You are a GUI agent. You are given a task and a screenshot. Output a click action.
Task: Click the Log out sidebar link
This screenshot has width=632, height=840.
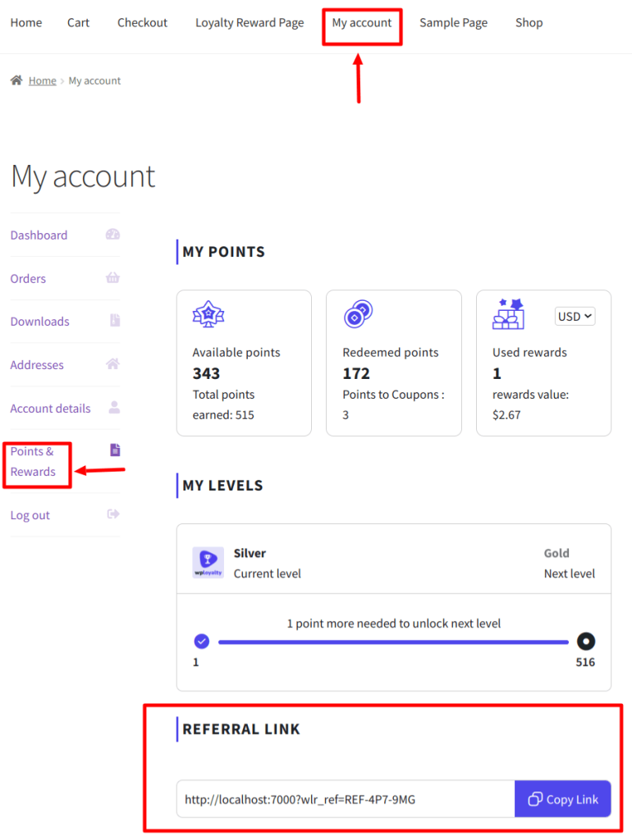(x=30, y=515)
